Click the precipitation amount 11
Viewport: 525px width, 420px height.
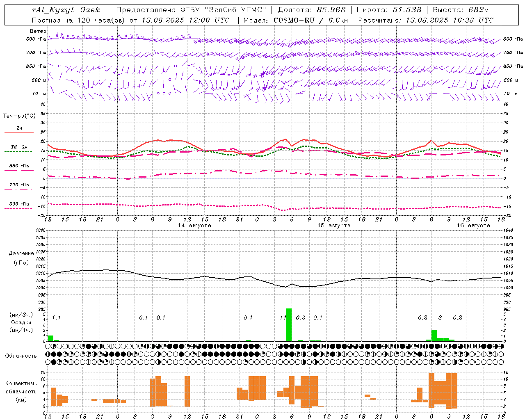coord(283,317)
